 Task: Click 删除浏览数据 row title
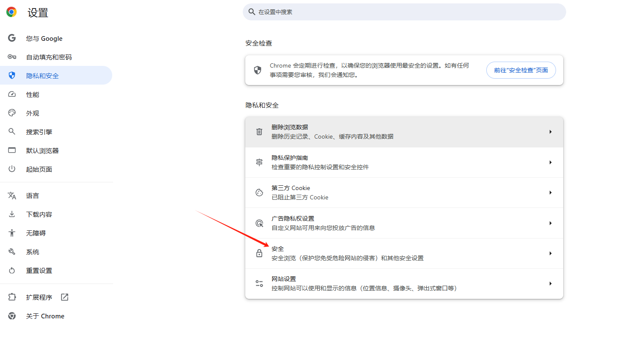290,127
